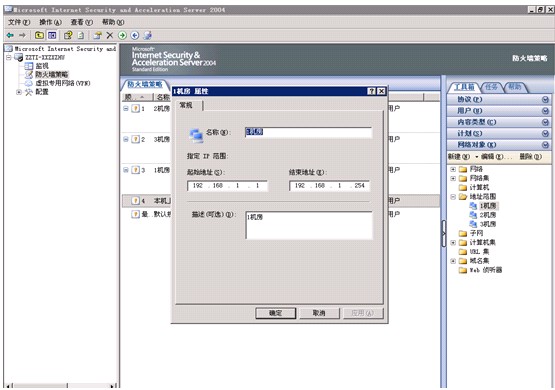Click 编辑 in network objects toolbar
The height and width of the screenshot is (390, 555).
point(497,156)
